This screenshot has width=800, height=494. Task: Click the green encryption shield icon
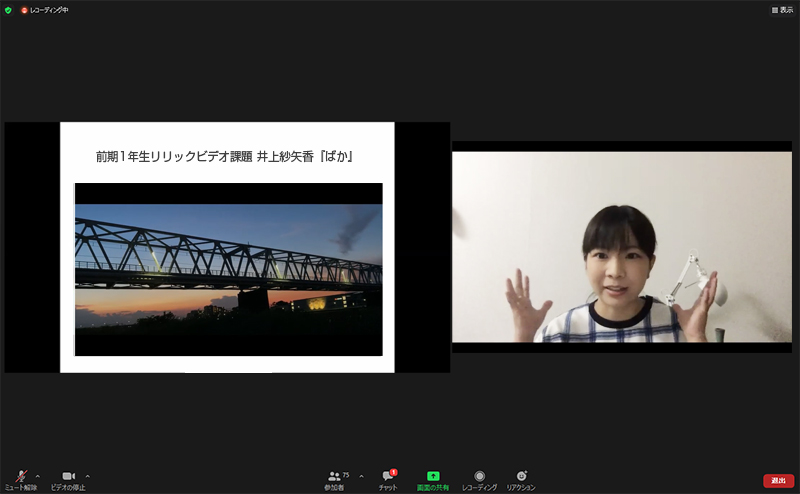coord(8,9)
